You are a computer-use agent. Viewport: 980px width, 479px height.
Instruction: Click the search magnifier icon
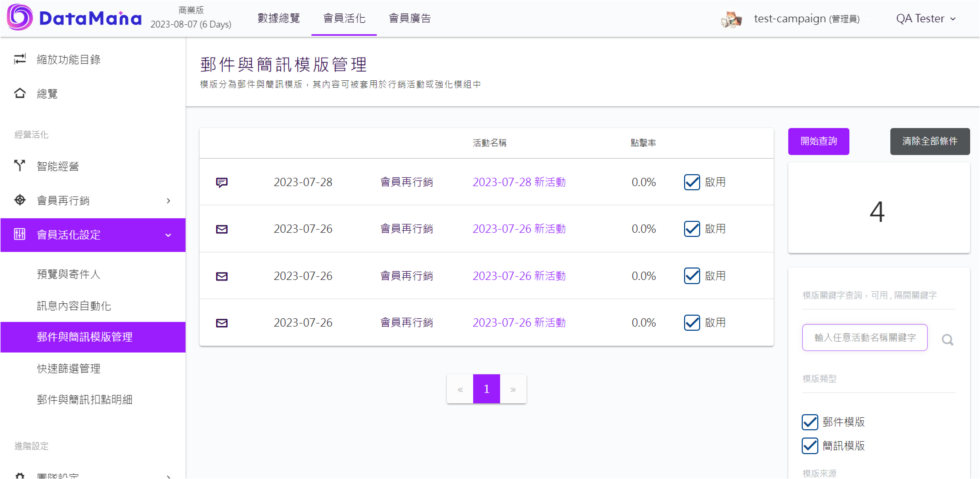947,339
